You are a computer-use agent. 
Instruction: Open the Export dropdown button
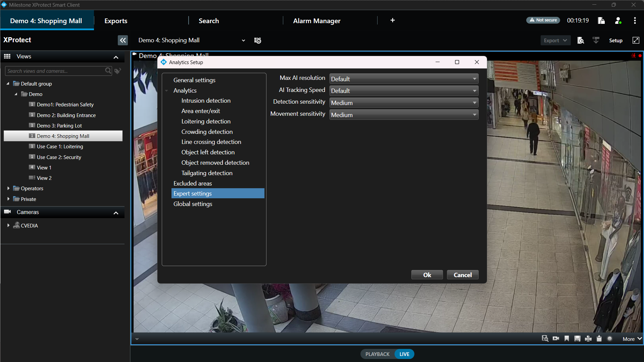(x=555, y=40)
